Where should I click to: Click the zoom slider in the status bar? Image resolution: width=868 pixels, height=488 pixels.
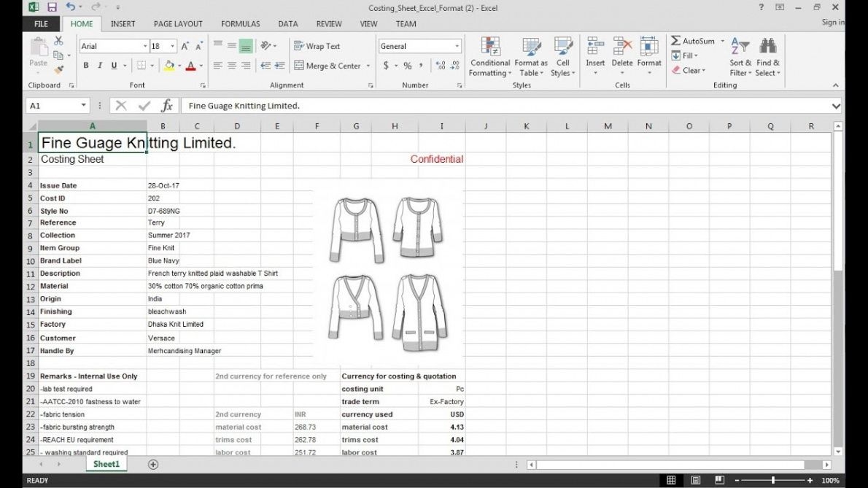(772, 480)
